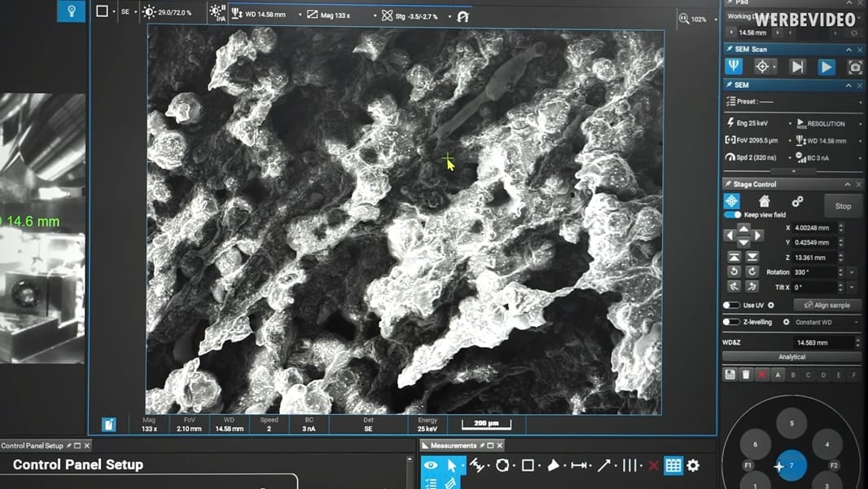This screenshot has height=489, width=868.
Task: Click the Analytical button
Action: 791,357
